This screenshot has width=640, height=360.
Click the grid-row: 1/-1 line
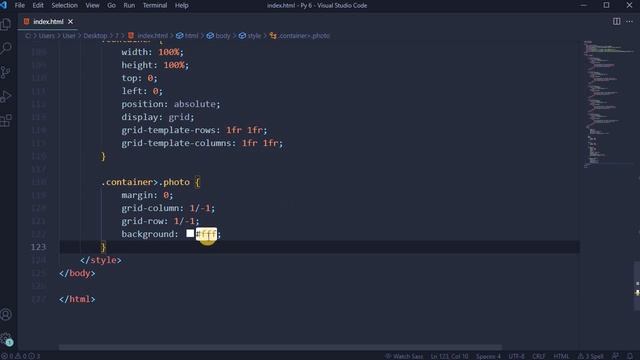pyautogui.click(x=160, y=221)
